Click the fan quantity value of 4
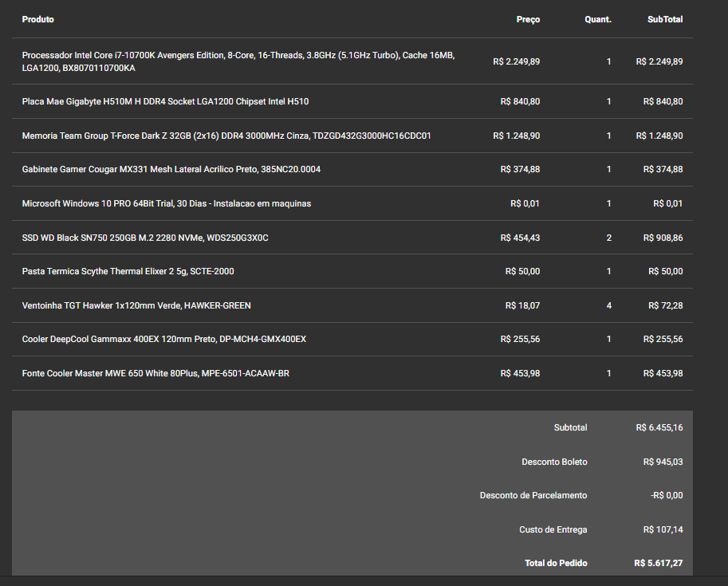 (x=608, y=305)
